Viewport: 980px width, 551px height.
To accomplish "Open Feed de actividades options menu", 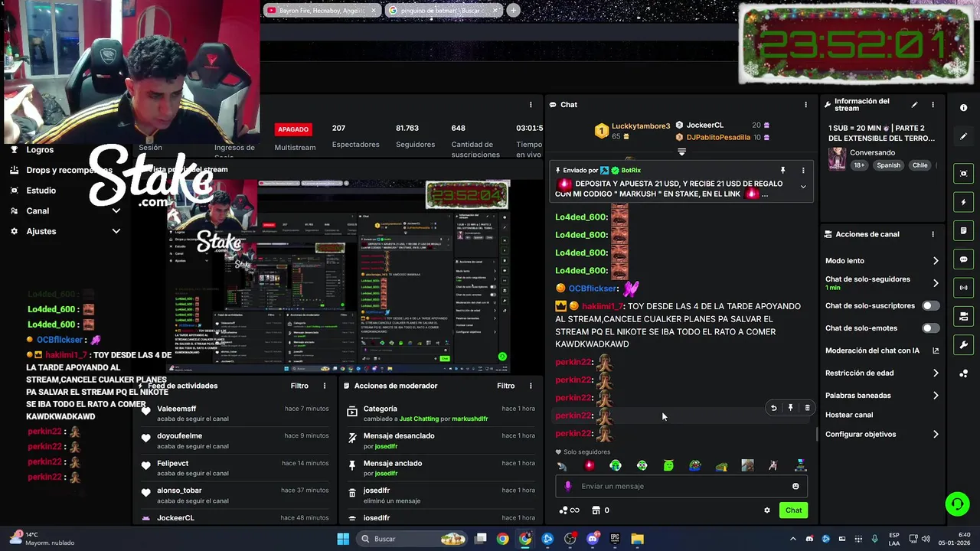I will pyautogui.click(x=325, y=386).
